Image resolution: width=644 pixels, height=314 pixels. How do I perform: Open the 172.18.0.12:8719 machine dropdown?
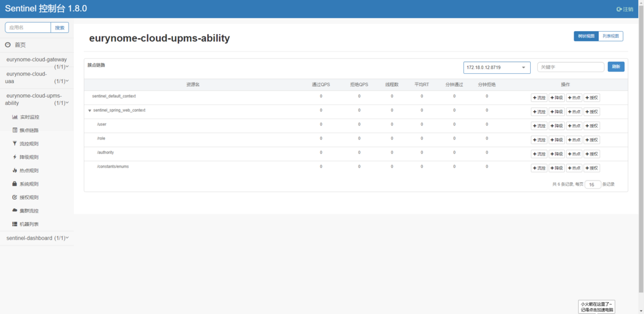tap(497, 67)
